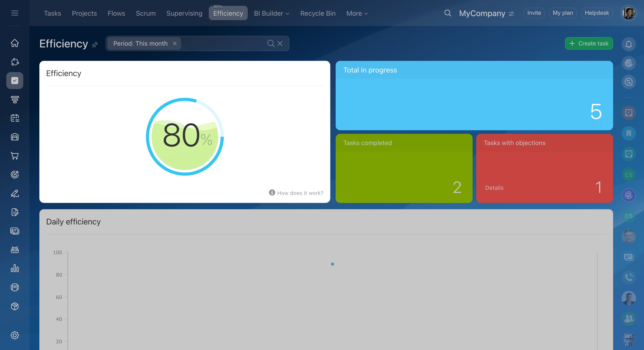644x350 pixels.
Task: Open MyCompany settings sliders icon
Action: (x=512, y=14)
